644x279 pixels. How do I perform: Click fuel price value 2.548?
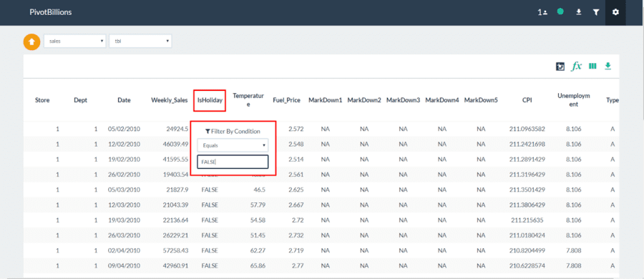pyautogui.click(x=296, y=145)
